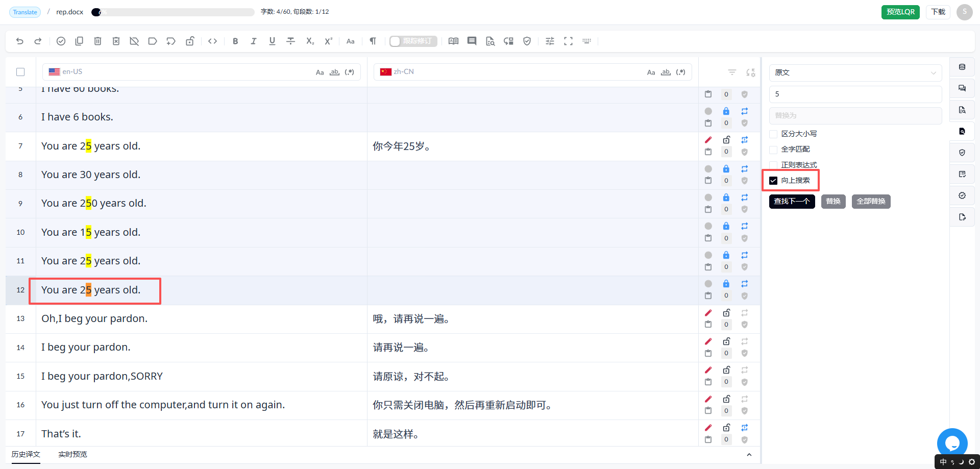Apply superscript formatting

click(x=328, y=41)
